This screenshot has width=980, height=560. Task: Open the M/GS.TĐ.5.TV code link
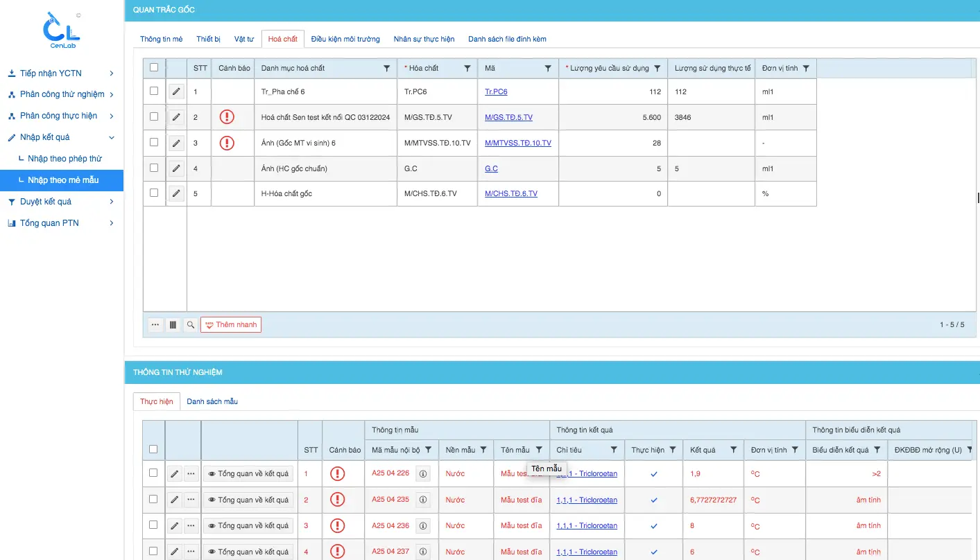508,118
